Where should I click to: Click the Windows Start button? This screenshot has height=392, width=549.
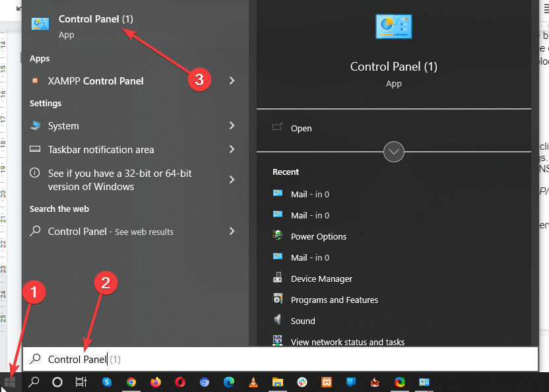point(10,382)
